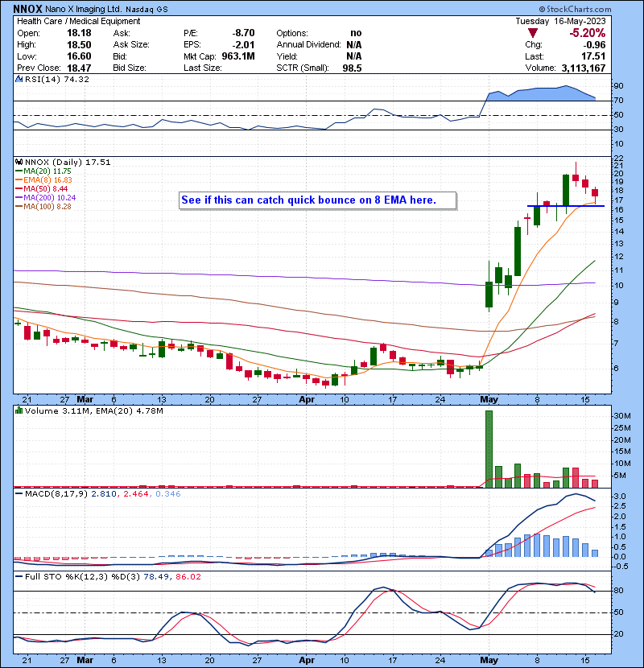Screen dimensions: 644x668
Task: Click the 30M label on volume axis
Action: 621,416
